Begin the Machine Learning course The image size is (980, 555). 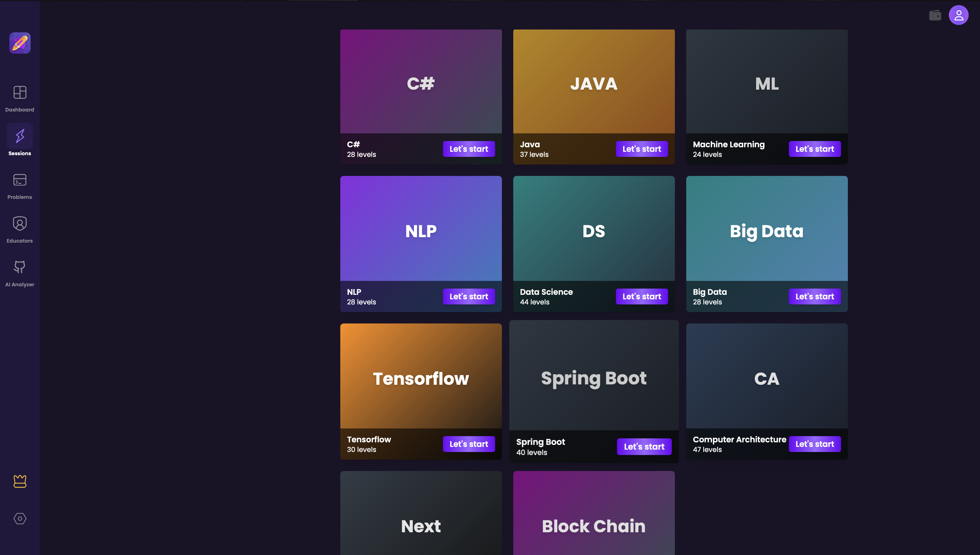[x=814, y=149]
